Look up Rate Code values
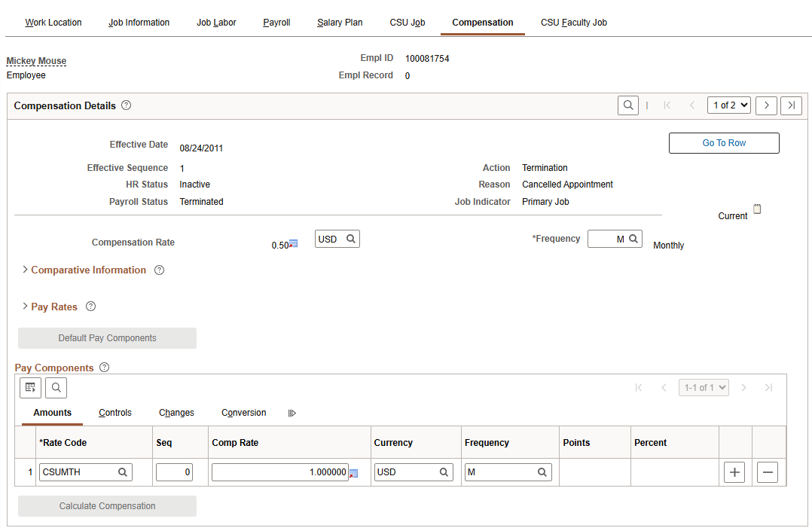 click(x=122, y=472)
